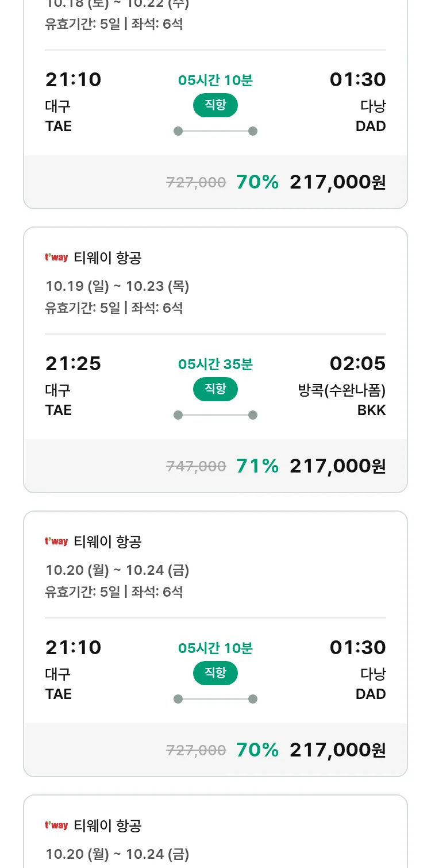The height and width of the screenshot is (868, 431).
Task: Tap the 70% discount on the 10.20 Da Nang card
Action: tap(257, 750)
